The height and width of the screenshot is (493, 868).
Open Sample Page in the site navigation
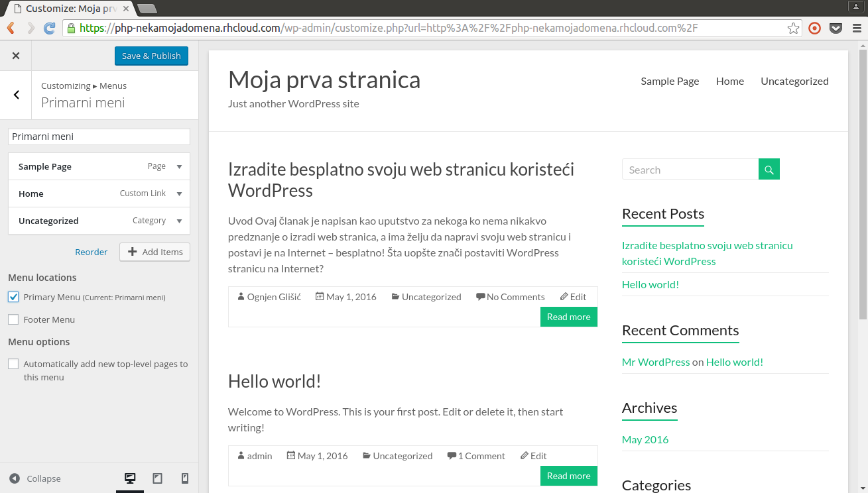coord(670,81)
